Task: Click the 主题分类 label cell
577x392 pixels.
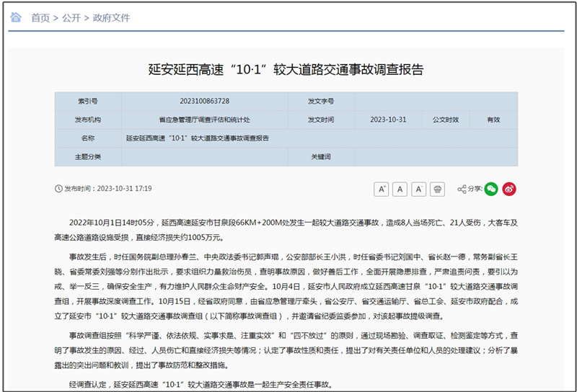Action: 88,157
